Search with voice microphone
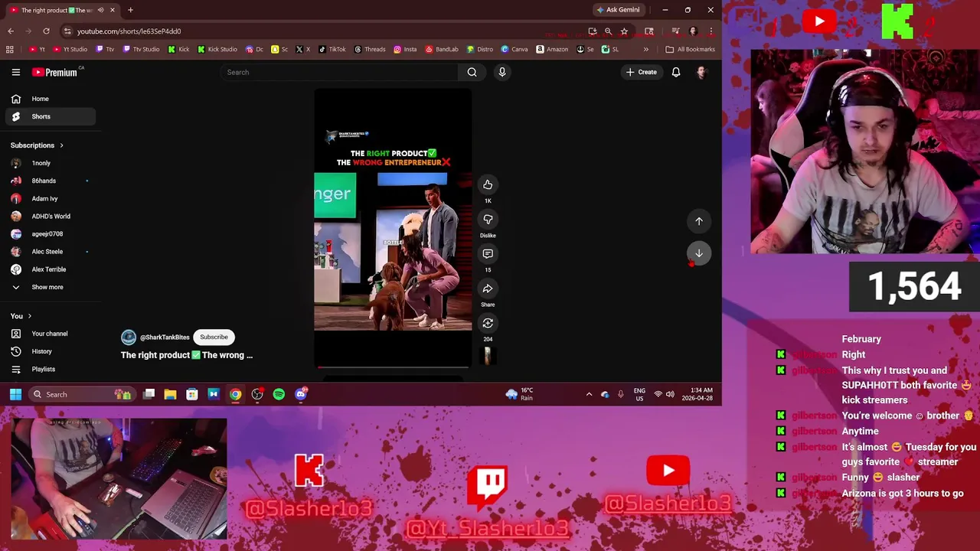 (502, 72)
